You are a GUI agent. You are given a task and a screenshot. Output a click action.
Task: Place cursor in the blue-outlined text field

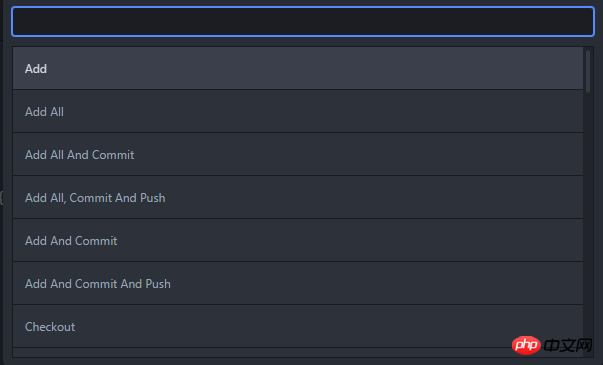(303, 22)
